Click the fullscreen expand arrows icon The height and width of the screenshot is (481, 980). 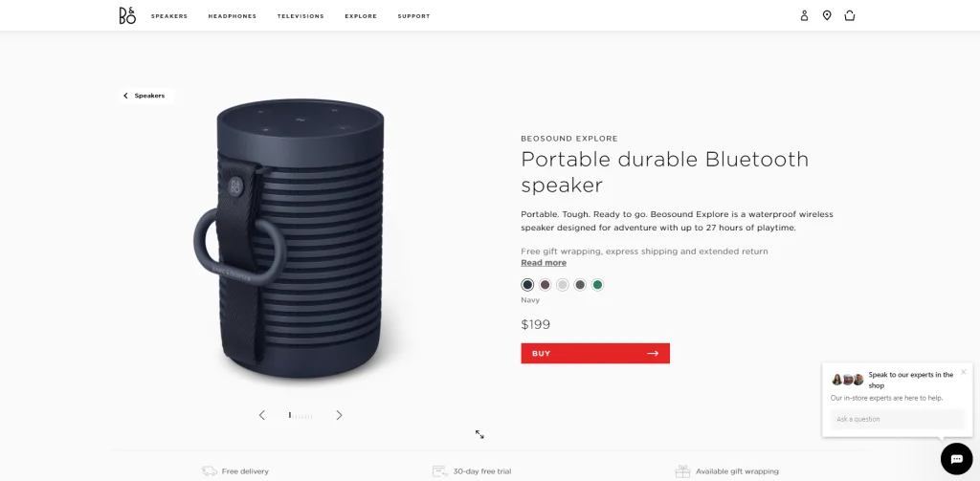479,434
